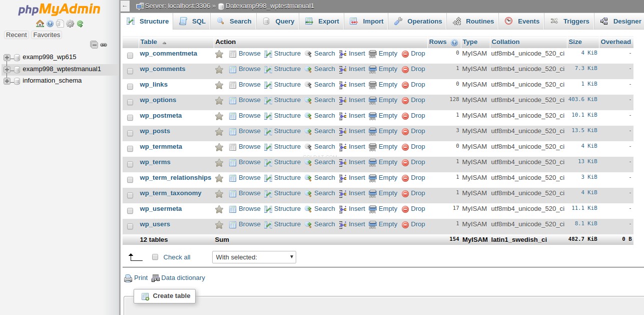Click the link with main panel icon
The width and height of the screenshot is (644, 315).
[x=104, y=45]
